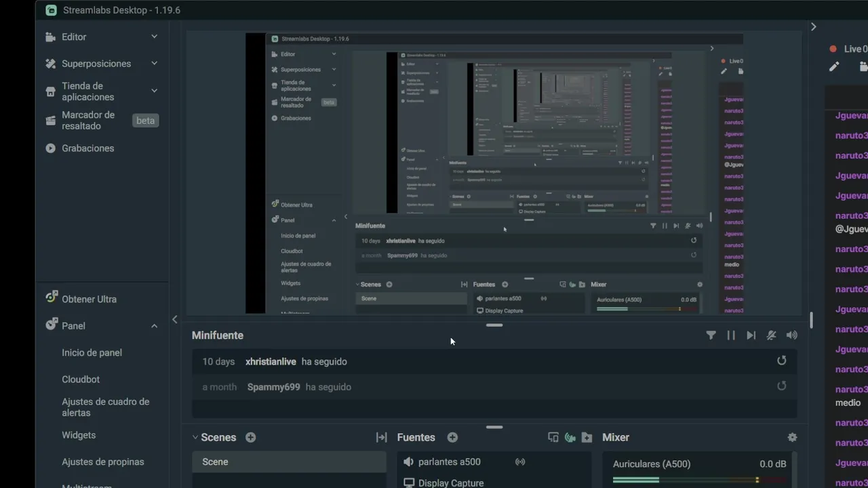
Task: Expand the Editor dropdown chevron
Action: click(x=154, y=37)
